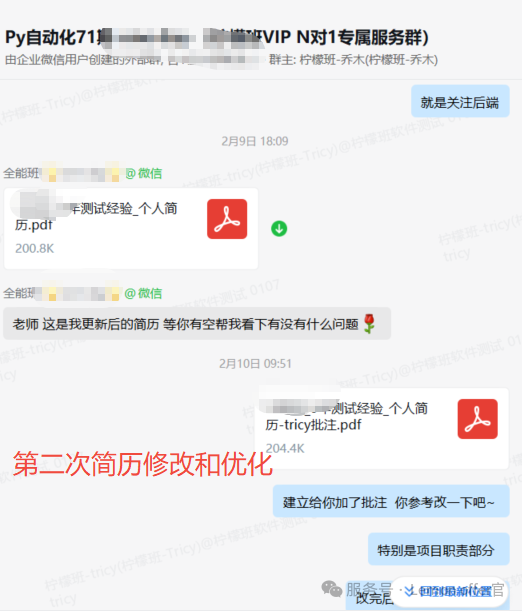Click the second @微信 sender label
522x611 pixels.
coord(143,293)
